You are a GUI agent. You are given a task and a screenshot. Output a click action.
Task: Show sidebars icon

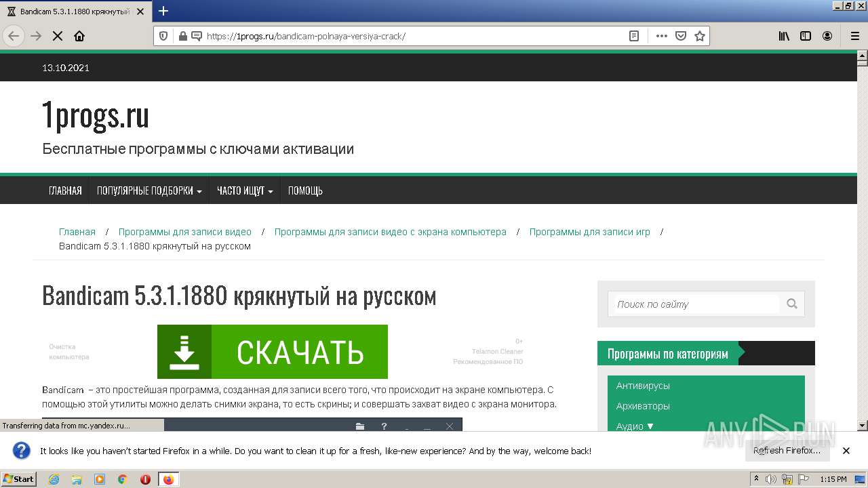tap(806, 36)
